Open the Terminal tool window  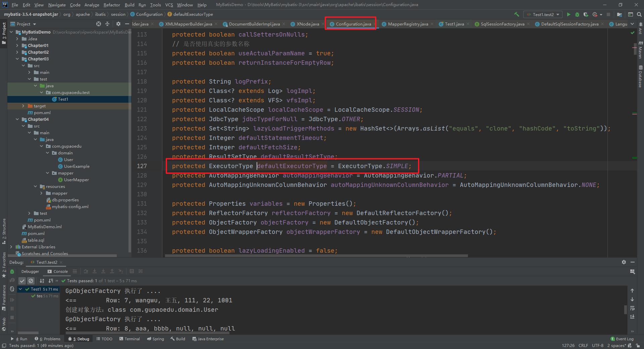click(129, 339)
